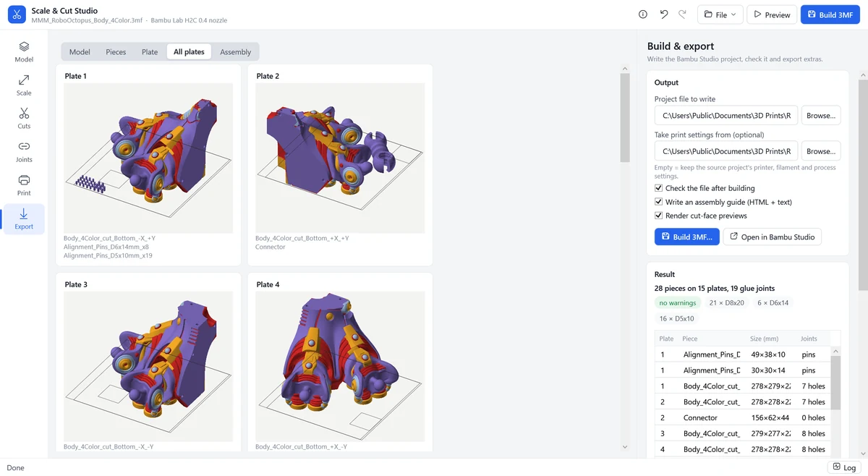Screen dimensions: 868x476
Task: Open the File dropdown menu
Action: [x=720, y=14]
